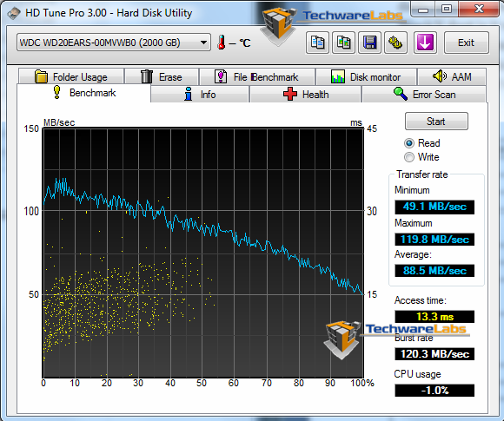
Task: Open the Info tab
Action: pyautogui.click(x=200, y=94)
